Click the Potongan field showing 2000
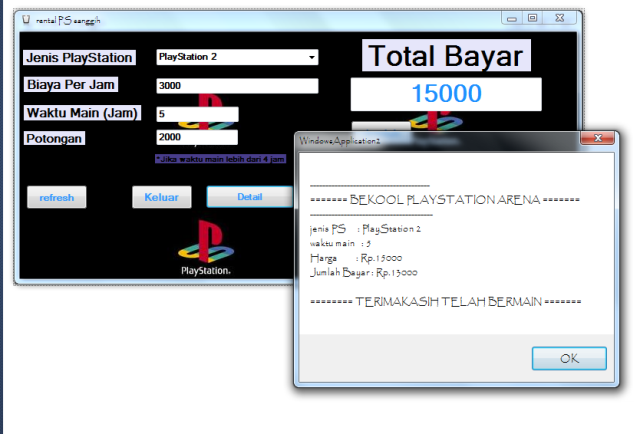This screenshot has height=434, width=640. click(x=197, y=137)
